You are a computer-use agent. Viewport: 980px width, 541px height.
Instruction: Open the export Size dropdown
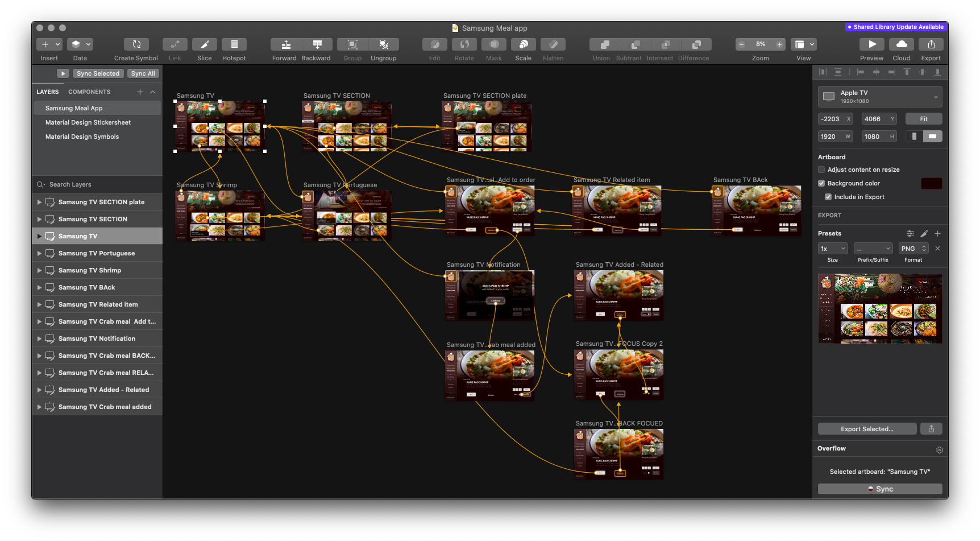tap(833, 249)
